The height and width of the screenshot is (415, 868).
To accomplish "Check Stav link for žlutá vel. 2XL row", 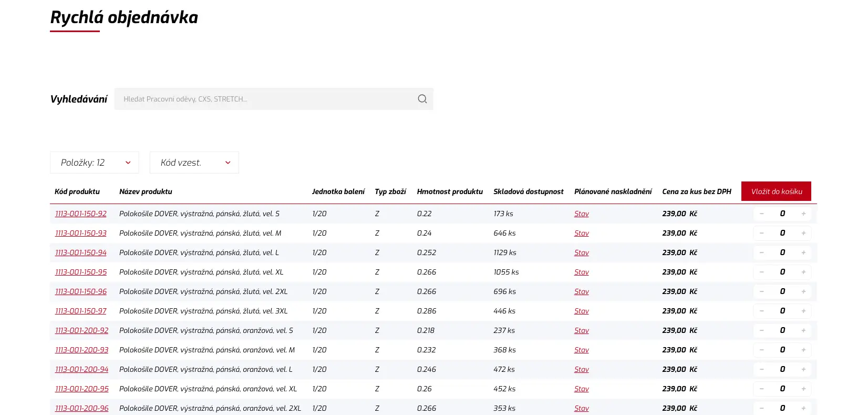I will click(x=581, y=291).
